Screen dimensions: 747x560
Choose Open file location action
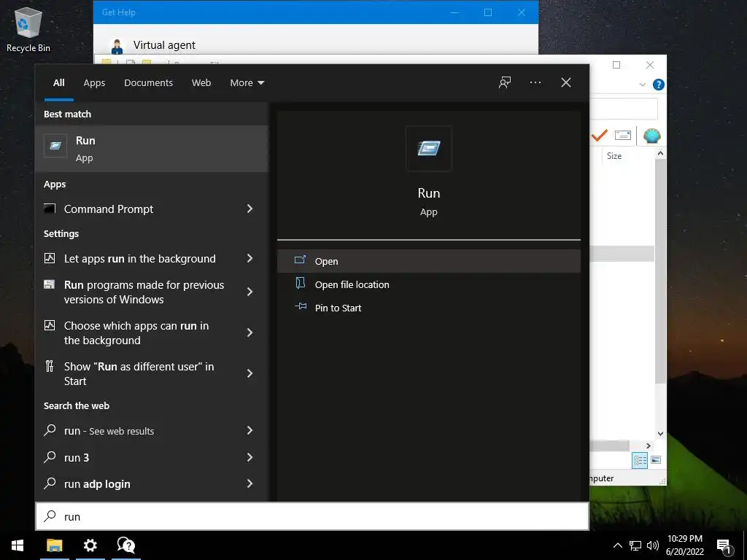[428, 284]
